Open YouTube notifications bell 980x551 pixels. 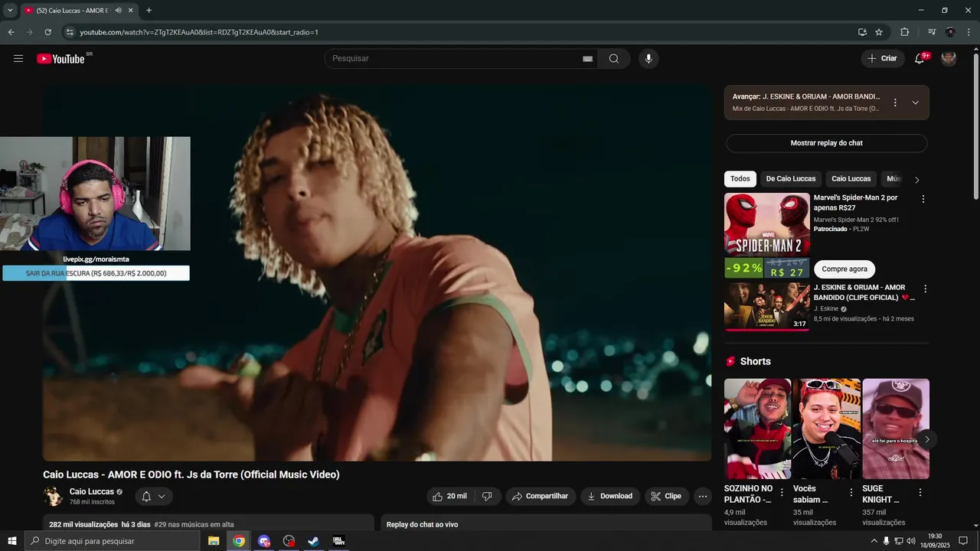[920, 59]
